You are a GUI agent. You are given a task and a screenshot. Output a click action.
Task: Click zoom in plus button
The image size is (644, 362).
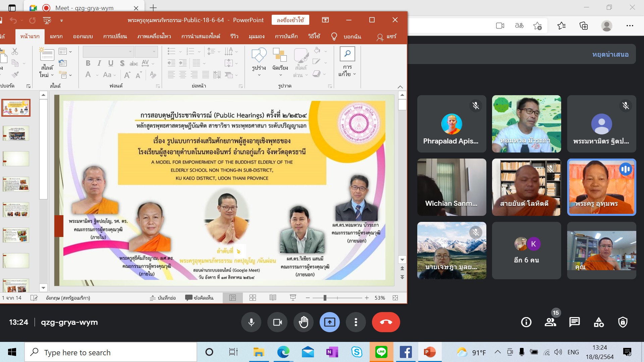click(367, 298)
